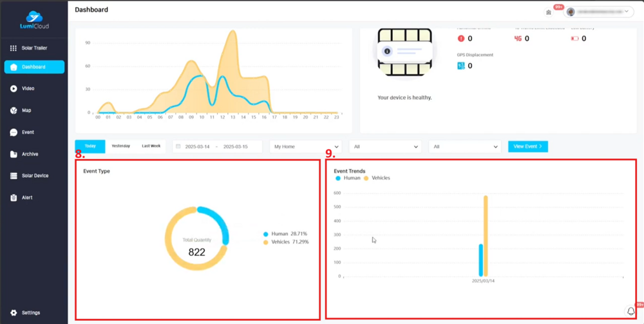Click the alarm icon in the header
Image resolution: width=644 pixels, height=324 pixels.
pos(549,12)
